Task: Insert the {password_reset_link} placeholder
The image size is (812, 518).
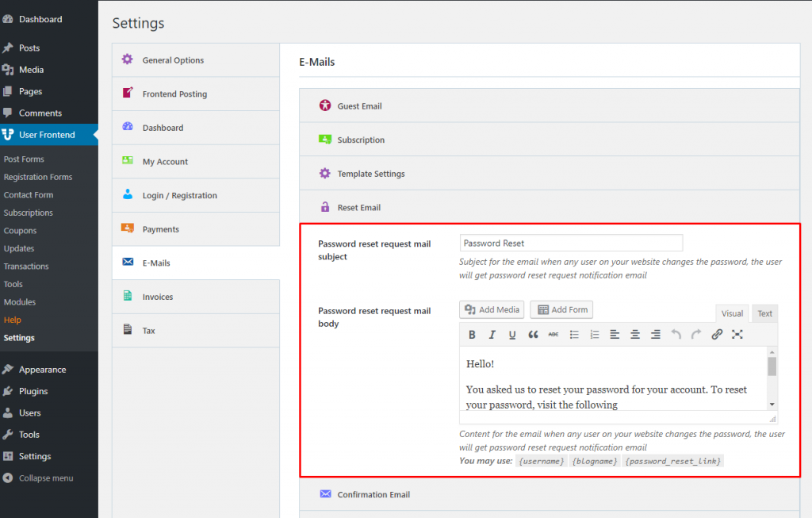Action: [x=672, y=460]
